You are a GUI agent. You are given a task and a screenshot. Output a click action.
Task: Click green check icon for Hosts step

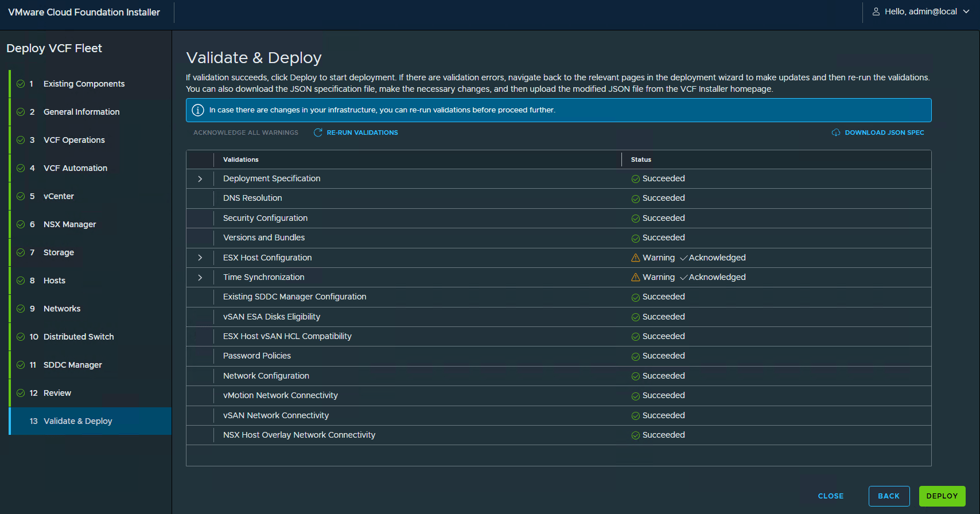pos(21,281)
